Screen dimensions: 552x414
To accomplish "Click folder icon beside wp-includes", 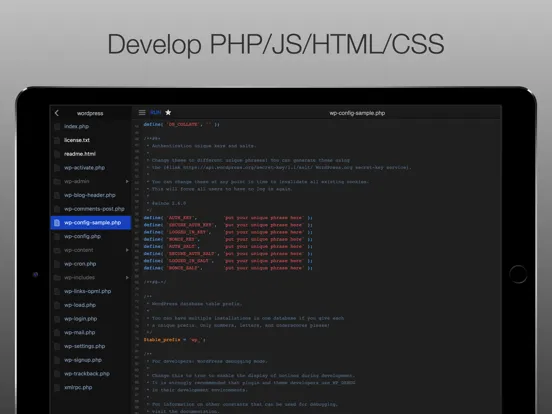I will 57,277.
